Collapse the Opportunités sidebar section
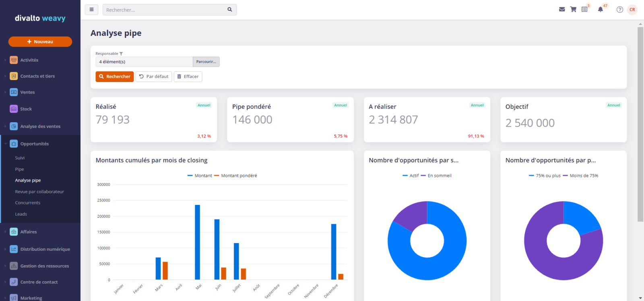Viewport: 644px width, 301px height. point(34,144)
